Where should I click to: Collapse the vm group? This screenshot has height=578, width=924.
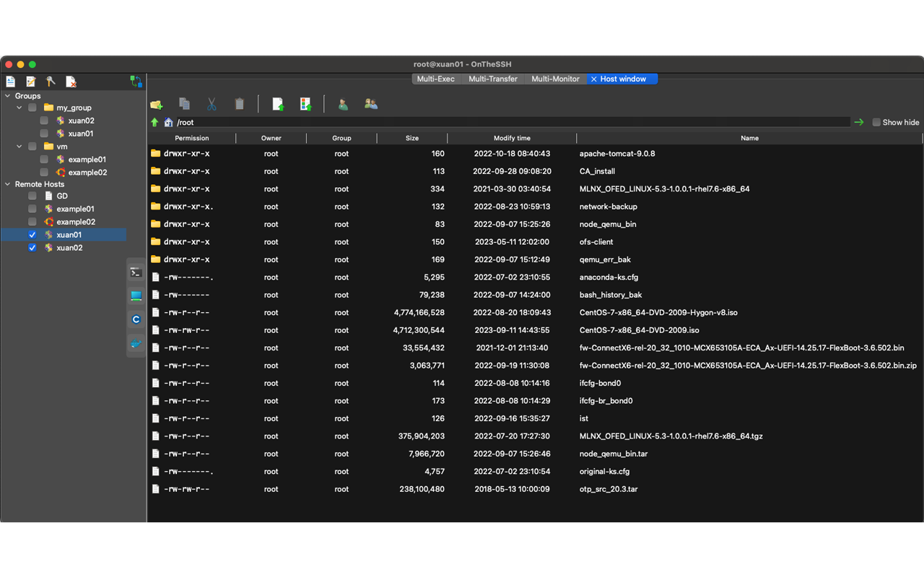pyautogui.click(x=19, y=146)
